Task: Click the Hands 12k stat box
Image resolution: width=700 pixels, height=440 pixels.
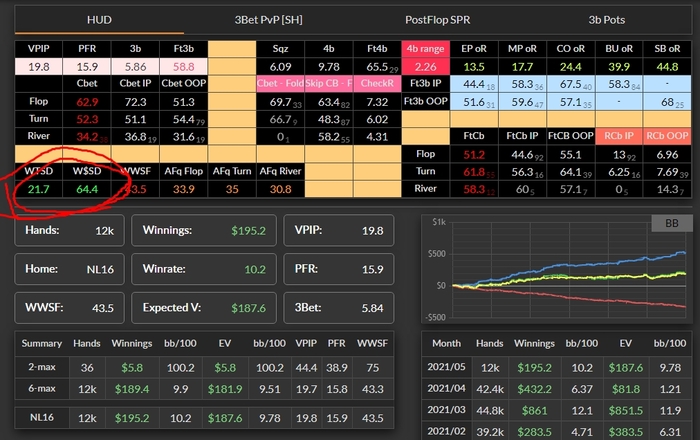Action: click(68, 230)
